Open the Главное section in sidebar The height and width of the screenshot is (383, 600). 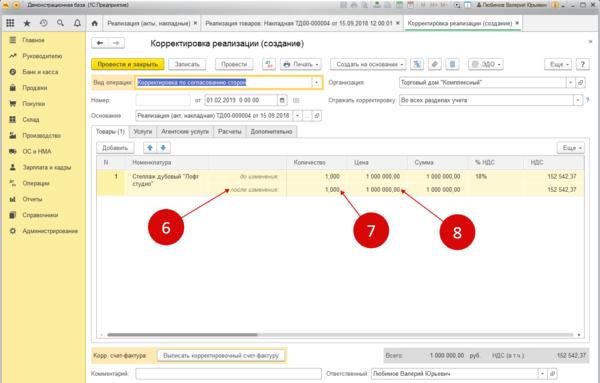tap(33, 40)
